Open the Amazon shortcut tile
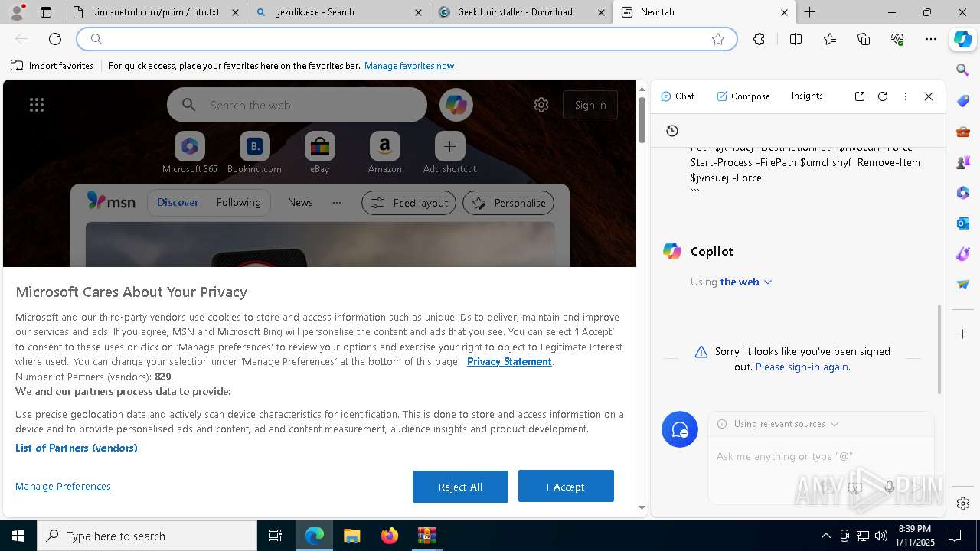Screen dimensions: 980x551 385,153
